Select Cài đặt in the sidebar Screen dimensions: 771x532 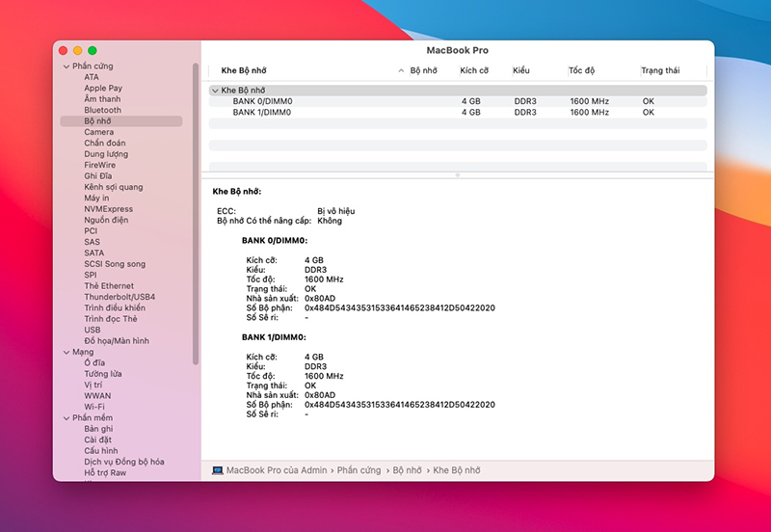(98, 439)
